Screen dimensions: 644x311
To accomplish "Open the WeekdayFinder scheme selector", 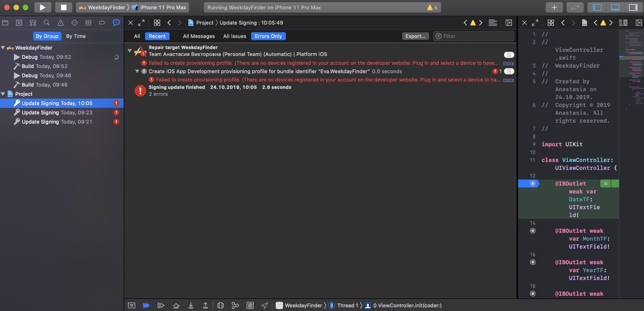I will (102, 8).
